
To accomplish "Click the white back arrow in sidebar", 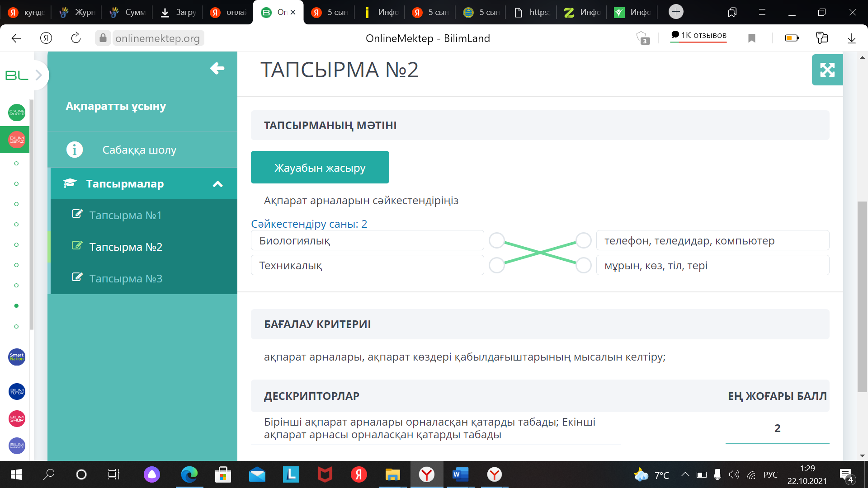I will 217,68.
